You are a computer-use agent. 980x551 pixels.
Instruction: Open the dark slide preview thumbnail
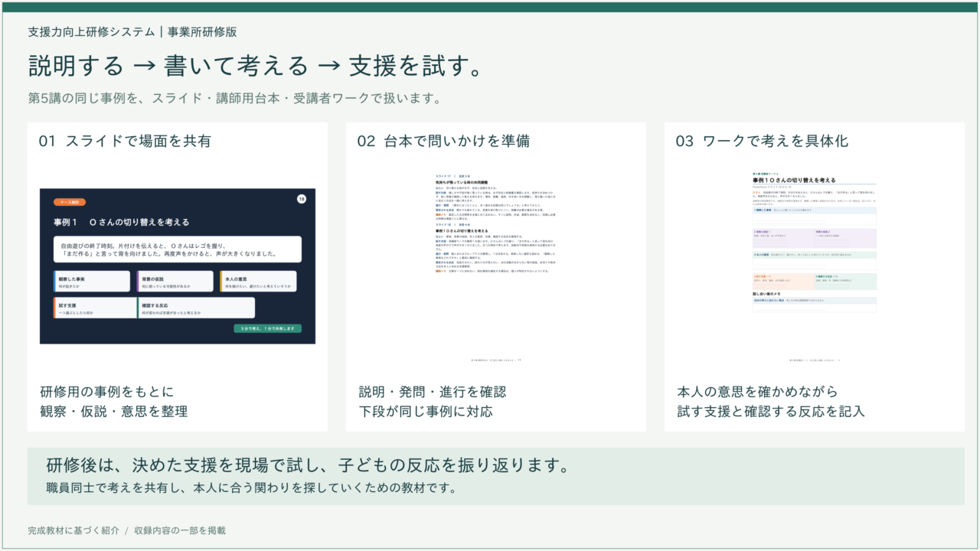pos(178,266)
